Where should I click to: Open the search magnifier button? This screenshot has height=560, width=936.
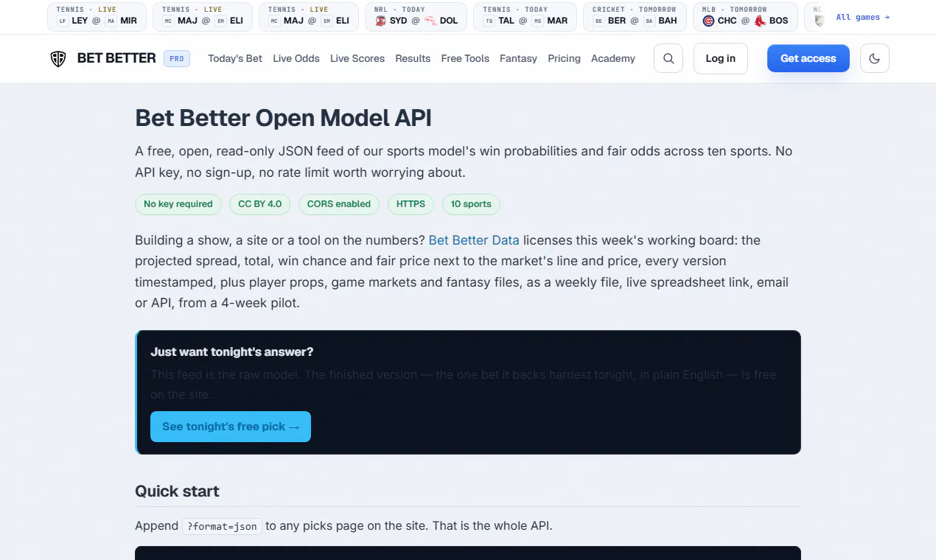click(x=668, y=58)
